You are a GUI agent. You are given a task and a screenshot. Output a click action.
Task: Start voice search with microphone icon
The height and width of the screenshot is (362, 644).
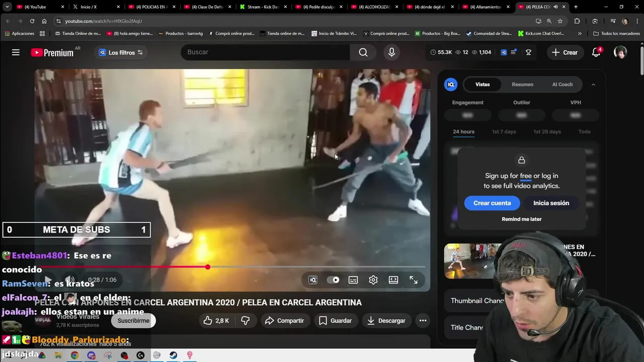coord(391,52)
